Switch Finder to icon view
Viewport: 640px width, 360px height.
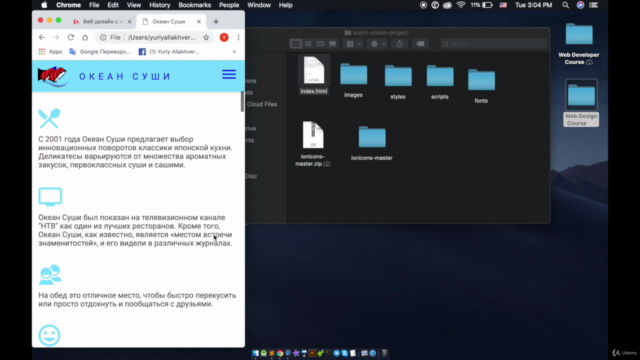(x=296, y=44)
